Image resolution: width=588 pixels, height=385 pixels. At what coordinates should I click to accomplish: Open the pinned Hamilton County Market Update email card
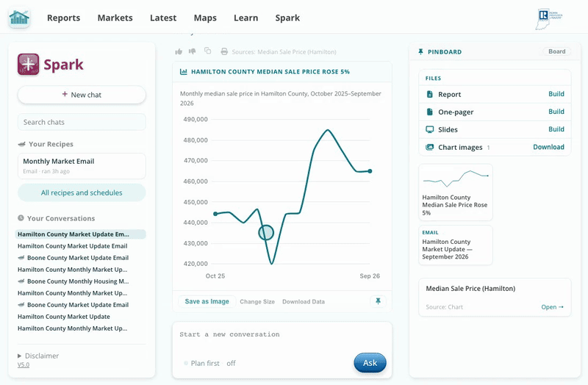click(x=455, y=245)
